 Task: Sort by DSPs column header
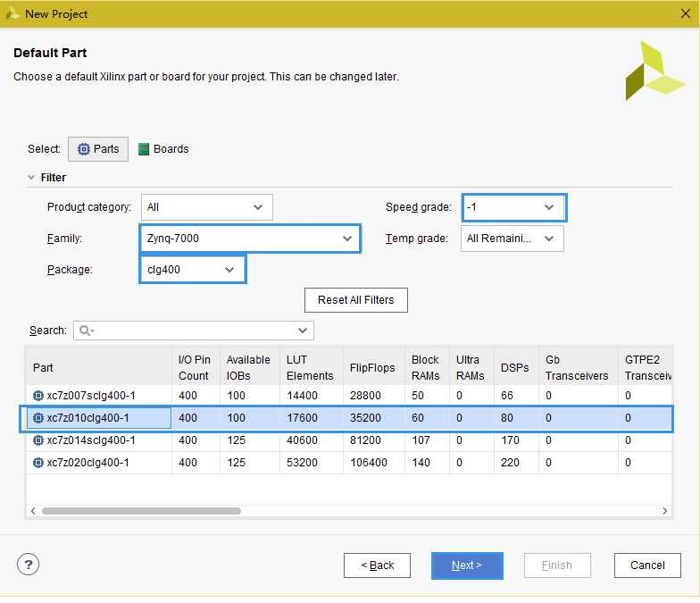[x=516, y=367]
